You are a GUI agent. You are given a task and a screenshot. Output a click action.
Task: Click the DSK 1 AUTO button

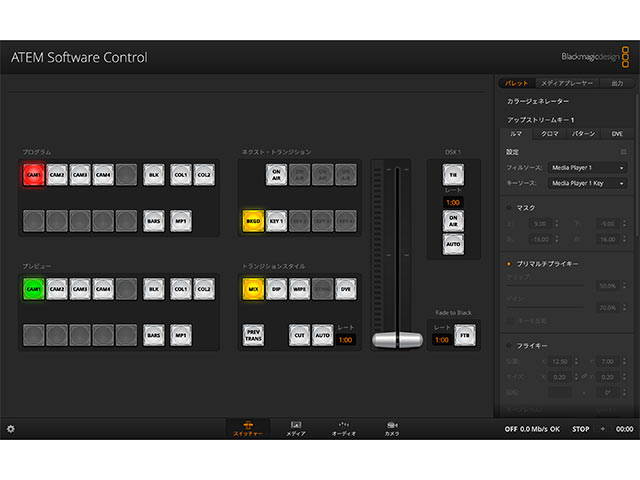(x=453, y=244)
